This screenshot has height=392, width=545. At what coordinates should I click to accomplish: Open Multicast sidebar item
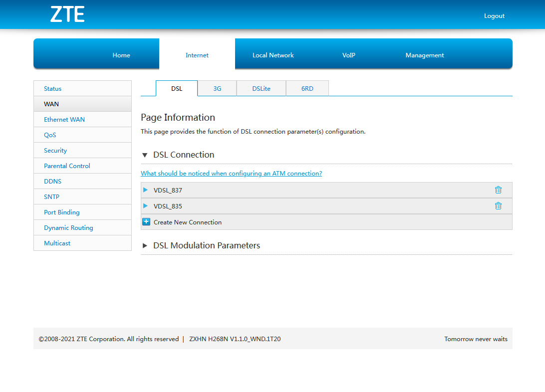tap(83, 243)
